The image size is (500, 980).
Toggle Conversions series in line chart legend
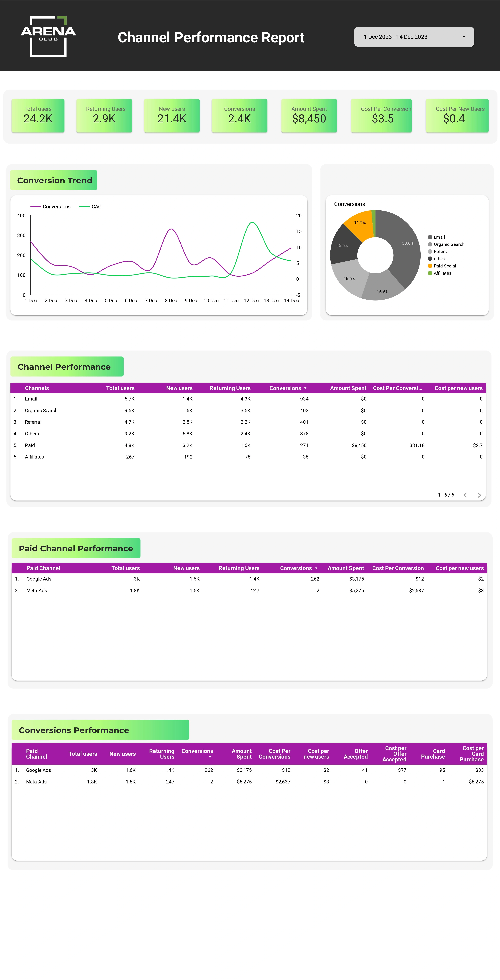point(51,207)
